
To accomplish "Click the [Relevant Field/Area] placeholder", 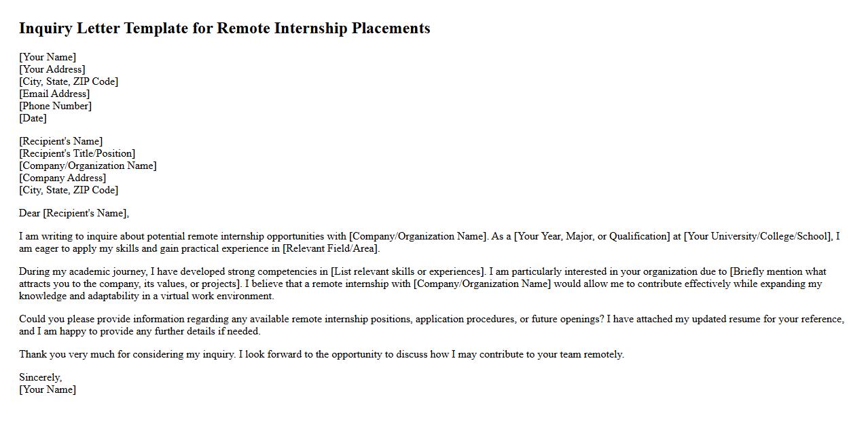I will coord(331,248).
